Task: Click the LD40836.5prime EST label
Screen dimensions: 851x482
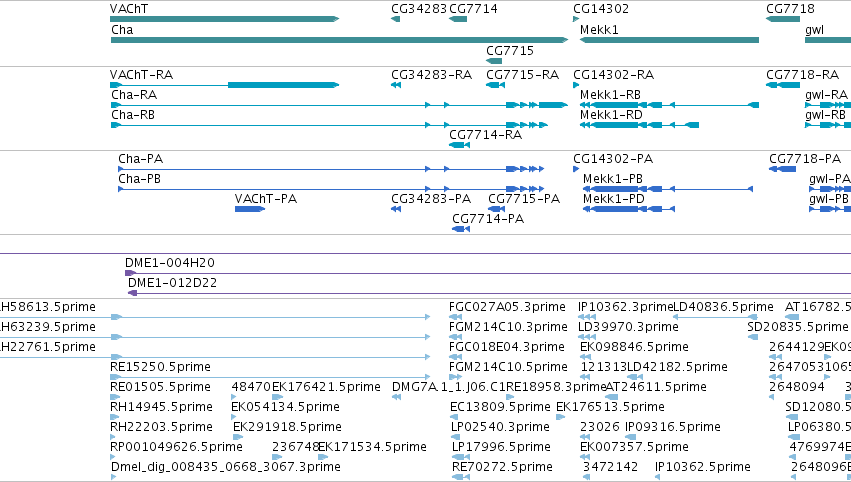Action: pos(723,307)
